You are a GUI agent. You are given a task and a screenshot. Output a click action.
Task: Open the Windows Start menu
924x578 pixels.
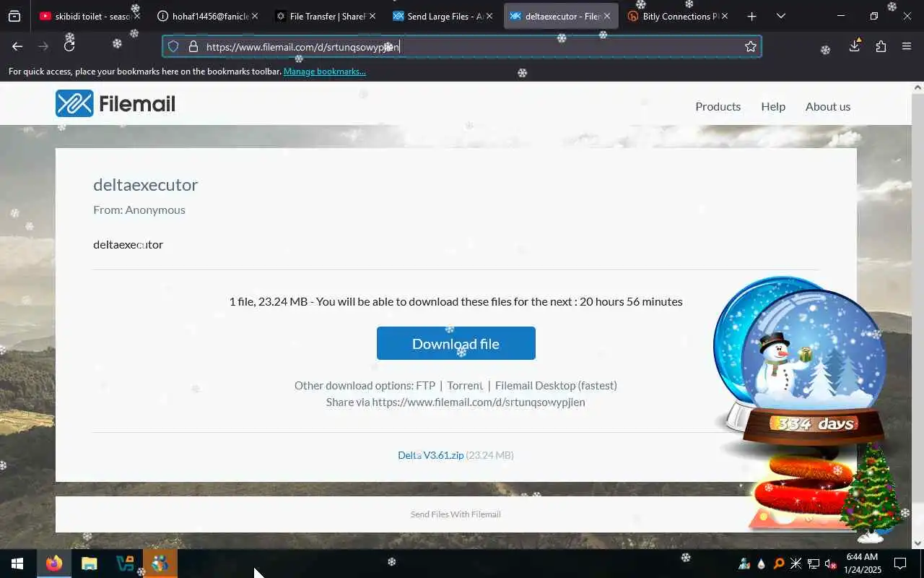point(17,564)
